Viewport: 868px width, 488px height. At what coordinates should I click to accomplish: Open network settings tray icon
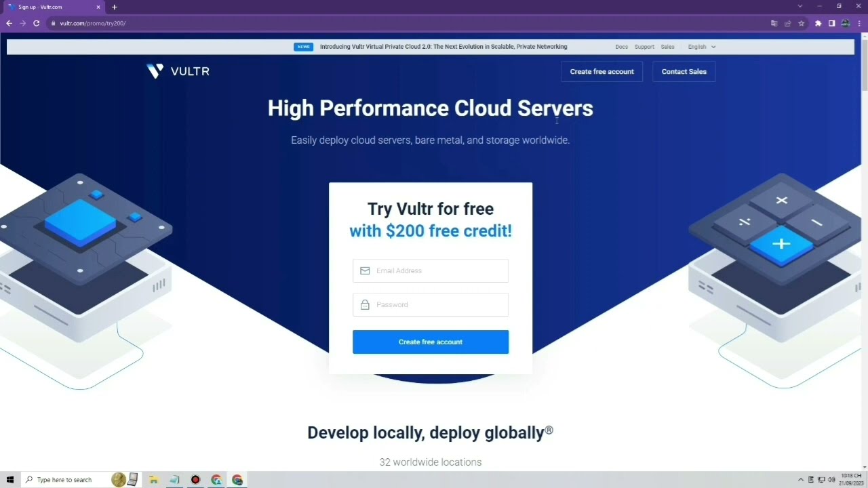[x=821, y=480]
